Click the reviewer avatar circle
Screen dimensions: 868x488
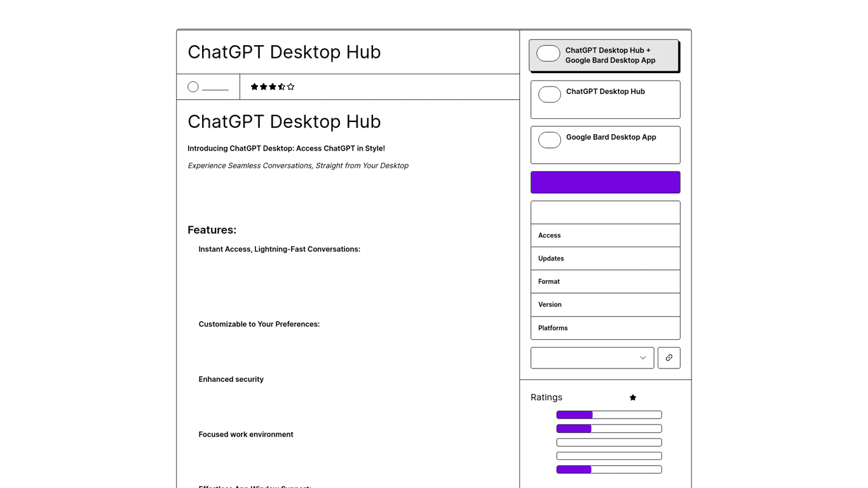(x=193, y=86)
